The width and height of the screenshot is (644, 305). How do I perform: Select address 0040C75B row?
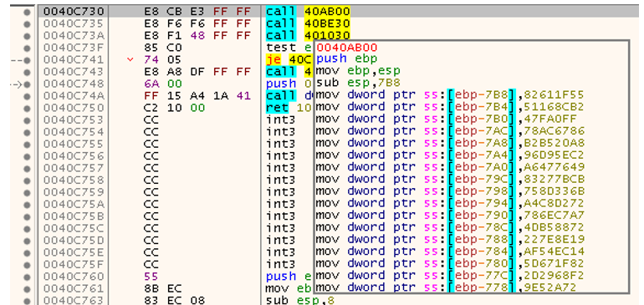click(x=74, y=216)
